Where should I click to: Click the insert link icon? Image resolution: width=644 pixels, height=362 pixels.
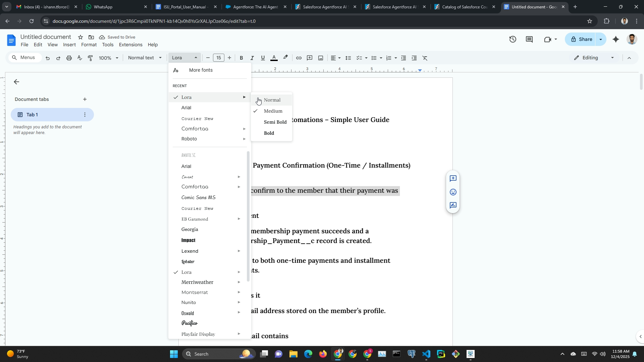(299, 58)
